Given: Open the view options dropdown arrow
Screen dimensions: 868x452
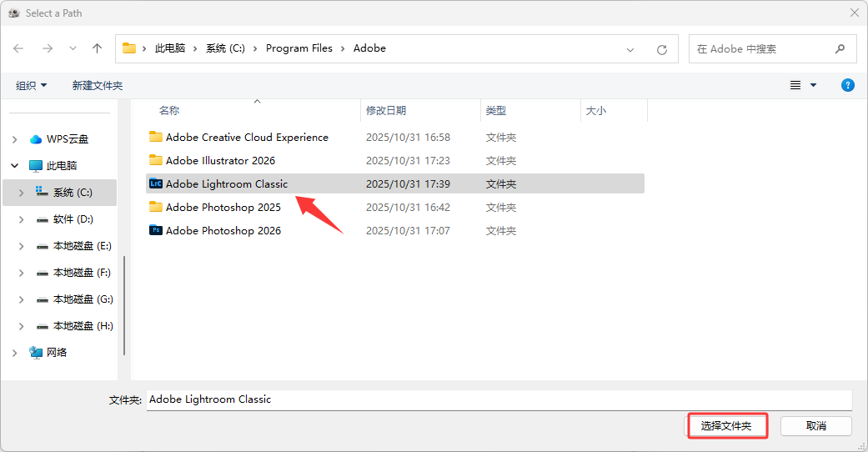Looking at the screenshot, I should pos(813,85).
